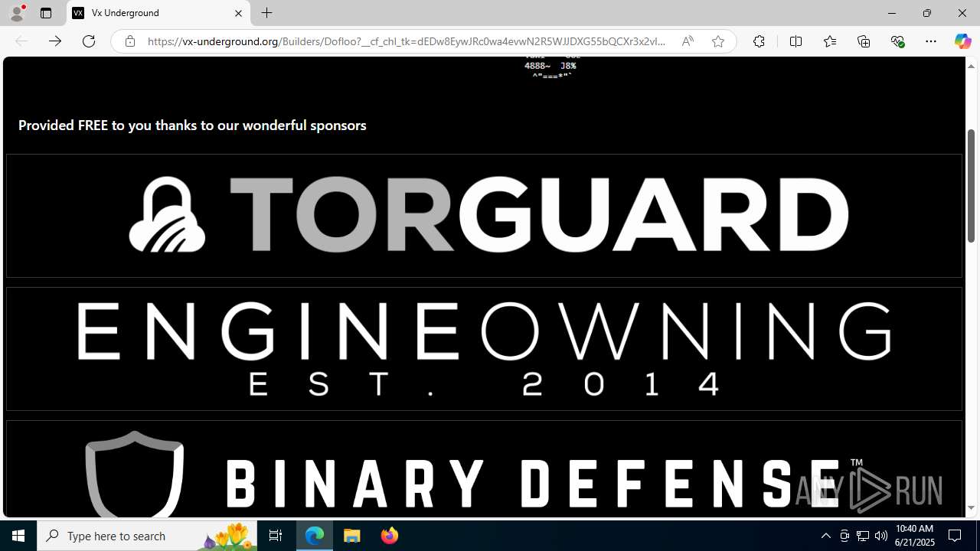The width and height of the screenshot is (980, 551).
Task: Switch to Microsoft Edge on taskbar
Action: [315, 536]
